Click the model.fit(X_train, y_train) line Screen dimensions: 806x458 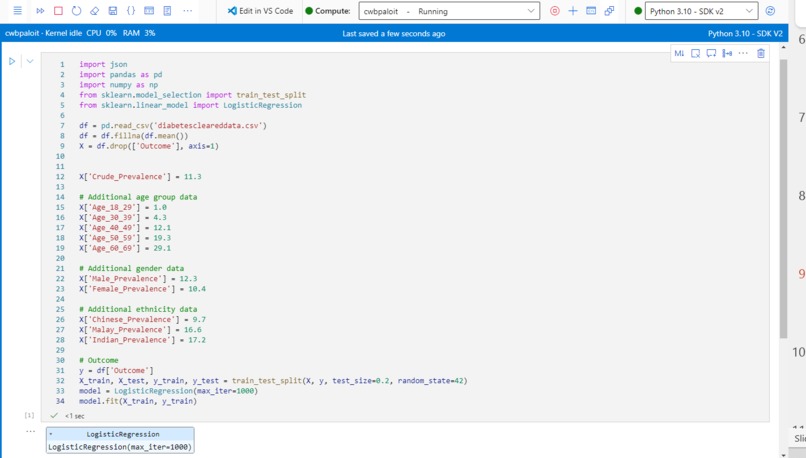138,401
